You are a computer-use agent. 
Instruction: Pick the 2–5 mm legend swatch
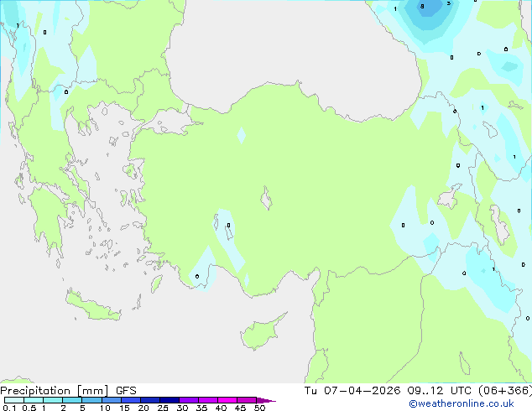[72, 400]
